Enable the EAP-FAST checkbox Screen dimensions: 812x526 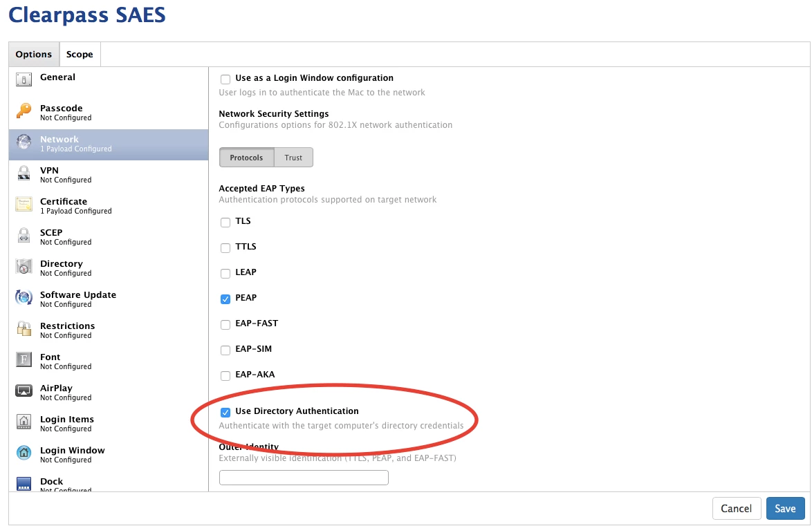225,325
